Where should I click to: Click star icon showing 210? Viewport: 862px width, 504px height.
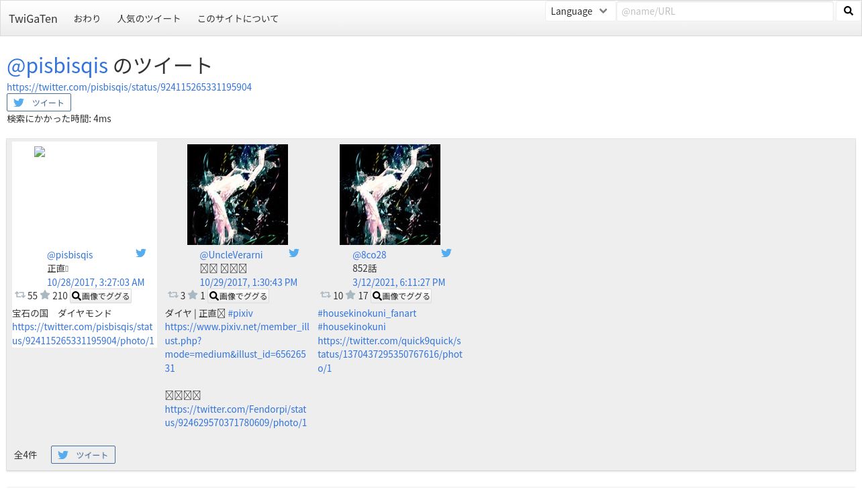[45, 295]
